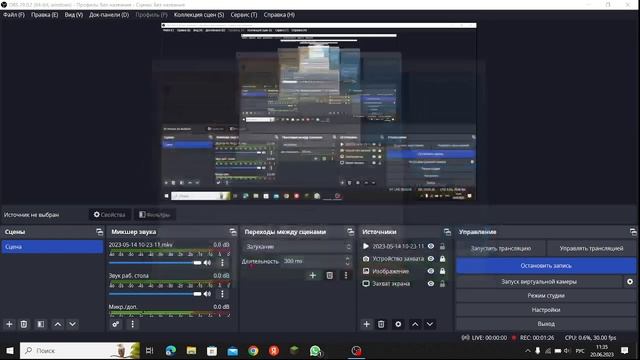Screen dimensions: 640x360
Task: Add a new scene with the plus icon in Сцены panel
Action: point(9,324)
